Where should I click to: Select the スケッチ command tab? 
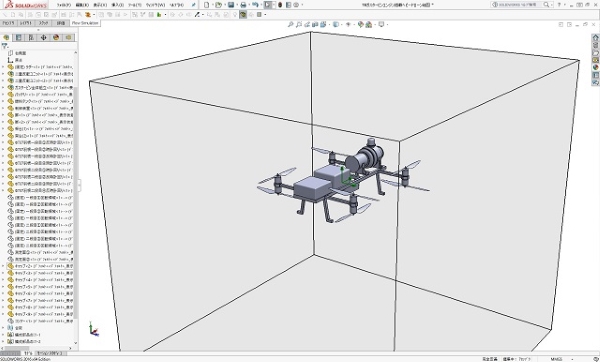tap(44, 23)
